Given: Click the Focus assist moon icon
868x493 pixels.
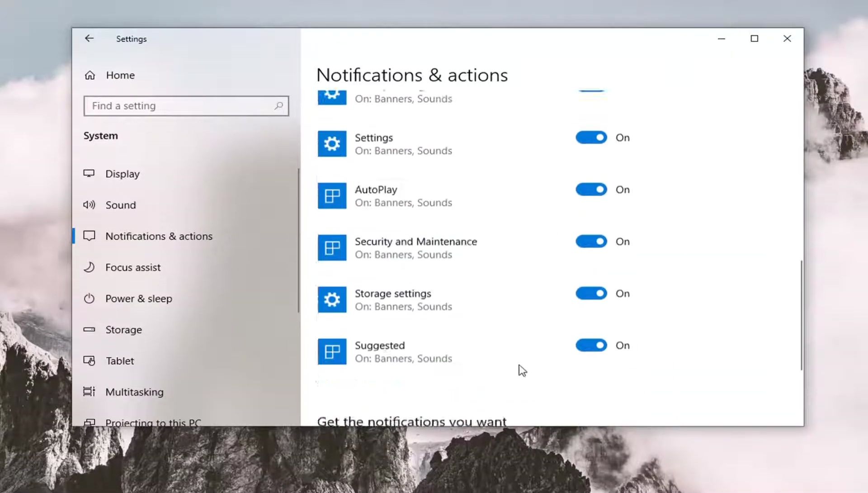Looking at the screenshot, I should [x=89, y=267].
